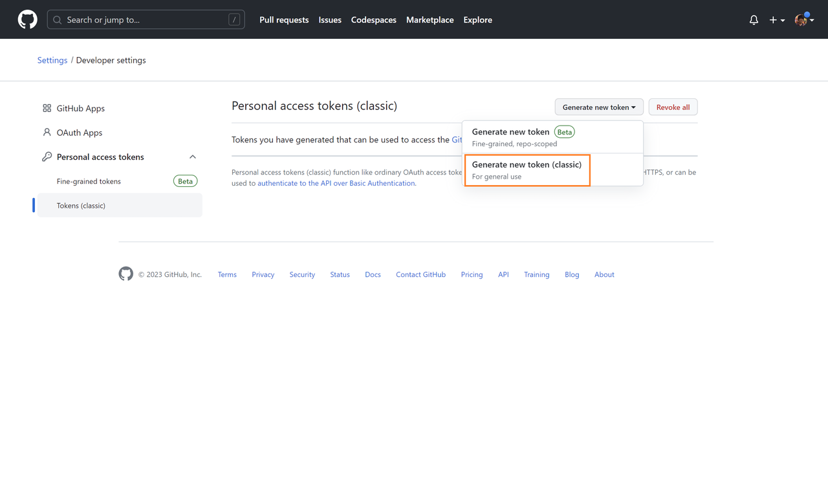828x504 pixels.
Task: Collapse the Personal access tokens section
Action: click(x=193, y=157)
